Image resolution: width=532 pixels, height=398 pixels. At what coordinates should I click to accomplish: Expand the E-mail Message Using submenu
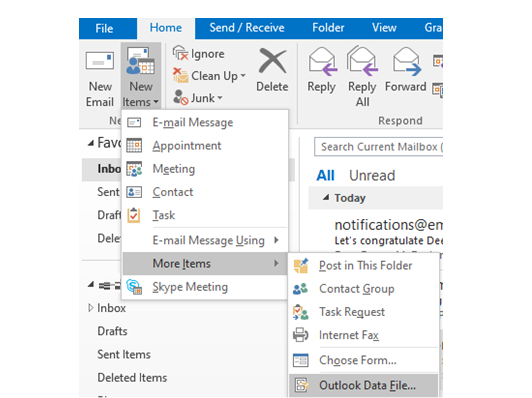pos(205,240)
